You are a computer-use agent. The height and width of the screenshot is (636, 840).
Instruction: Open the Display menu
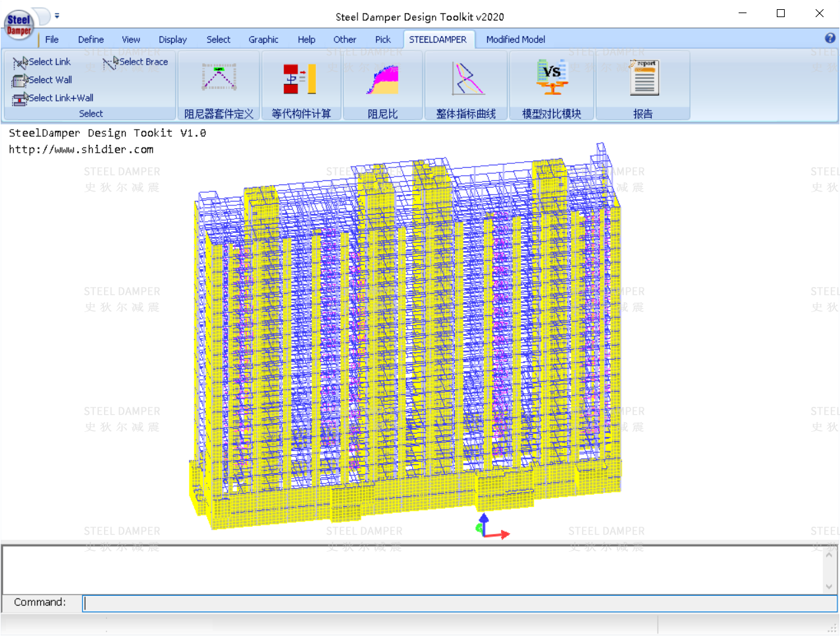(172, 40)
